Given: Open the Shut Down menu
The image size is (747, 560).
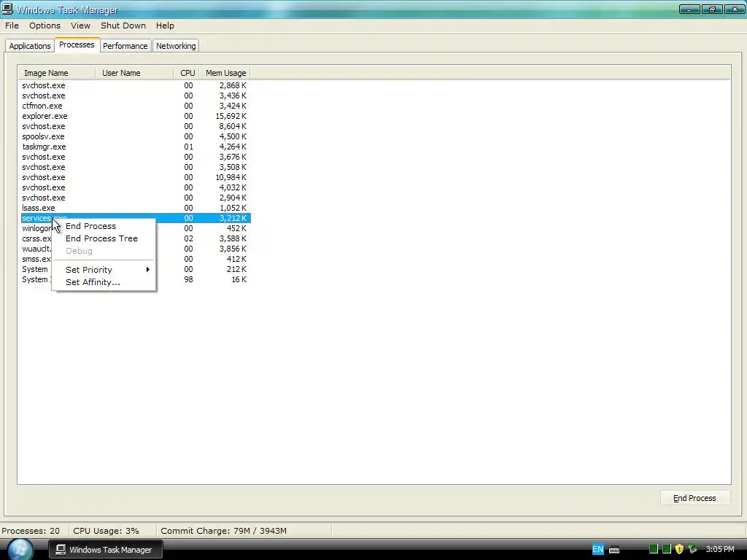Looking at the screenshot, I should tap(123, 26).
